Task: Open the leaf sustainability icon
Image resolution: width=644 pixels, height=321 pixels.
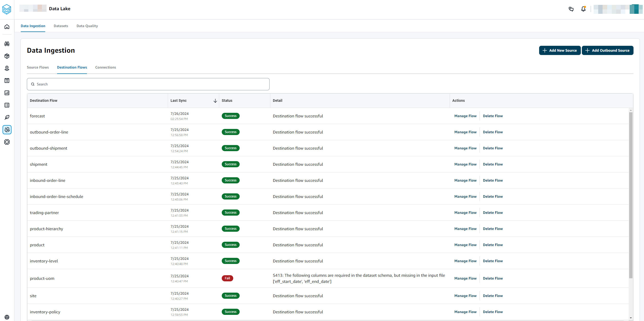Action: pyautogui.click(x=7, y=117)
